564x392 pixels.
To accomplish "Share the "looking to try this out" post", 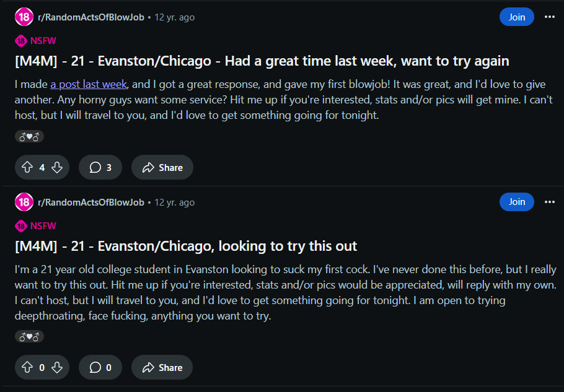I will 162,367.
